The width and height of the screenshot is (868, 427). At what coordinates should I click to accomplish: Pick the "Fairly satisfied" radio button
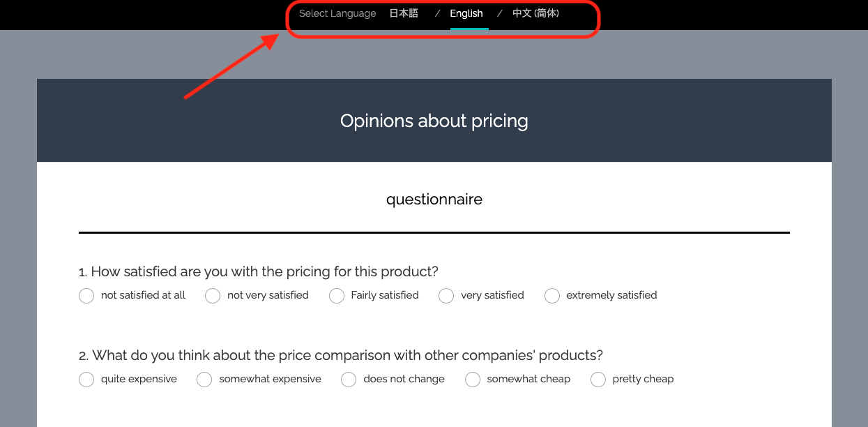[x=337, y=296]
